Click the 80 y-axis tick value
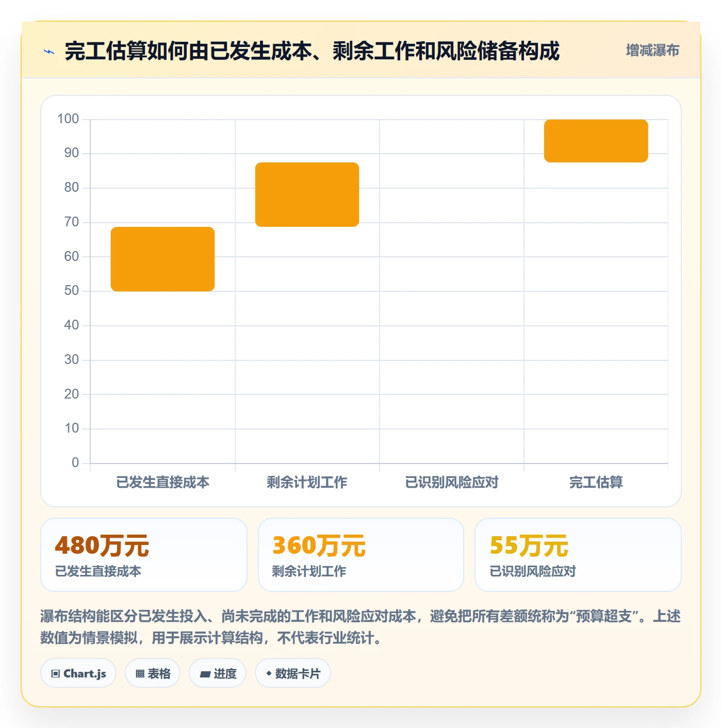The width and height of the screenshot is (722, 728). 72,187
